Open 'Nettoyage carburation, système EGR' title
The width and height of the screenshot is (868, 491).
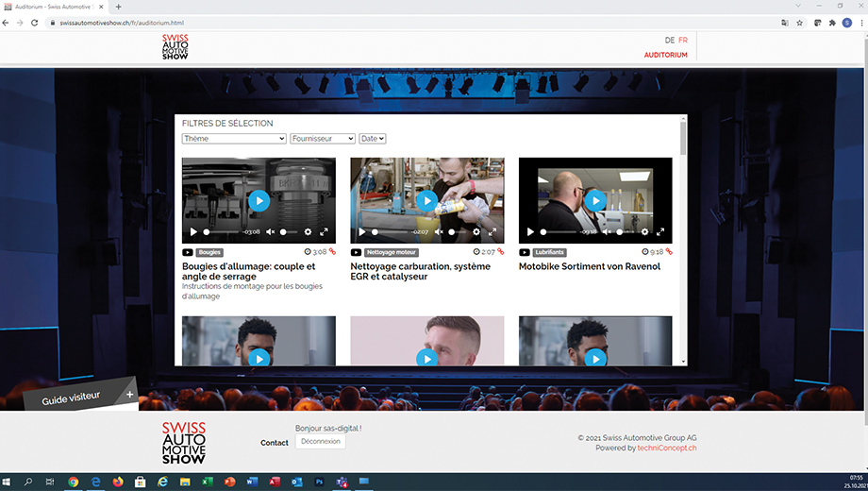(x=420, y=271)
